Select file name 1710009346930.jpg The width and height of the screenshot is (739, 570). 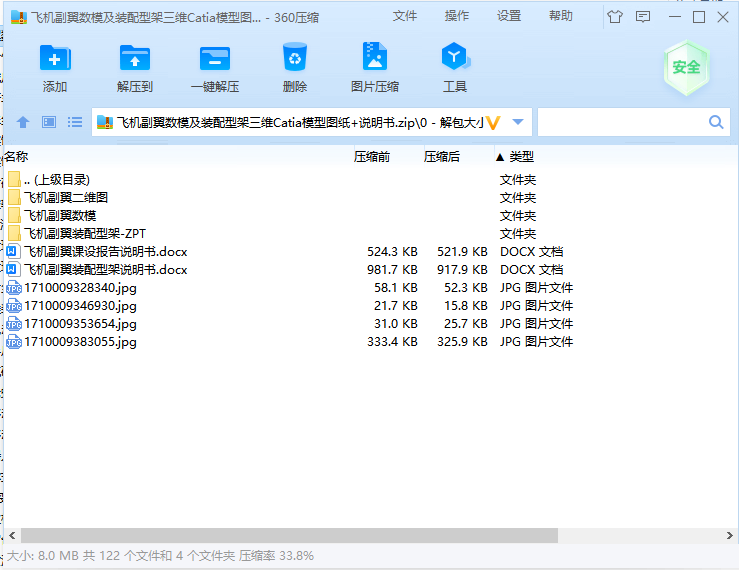tap(81, 306)
